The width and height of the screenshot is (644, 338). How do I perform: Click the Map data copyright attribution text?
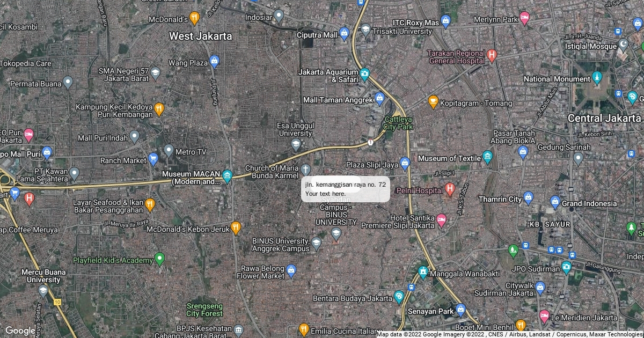510,334
